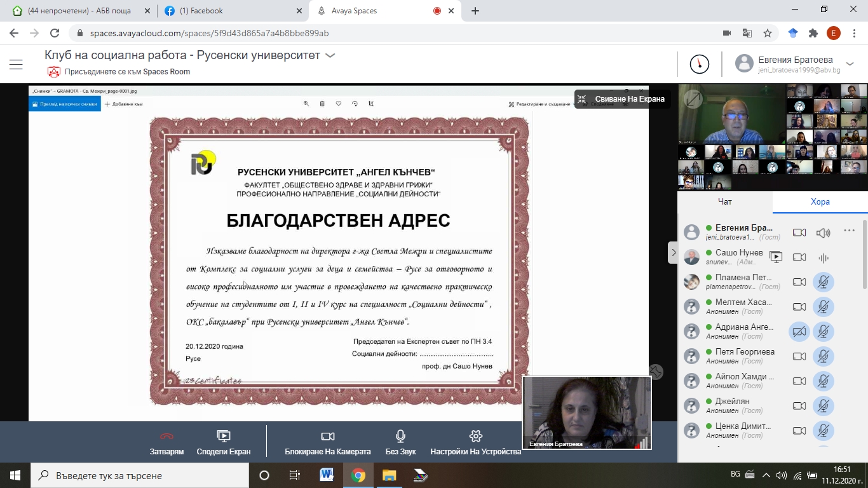Toggle Без Звук microphone mute button
868x488 pixels.
[x=400, y=437]
